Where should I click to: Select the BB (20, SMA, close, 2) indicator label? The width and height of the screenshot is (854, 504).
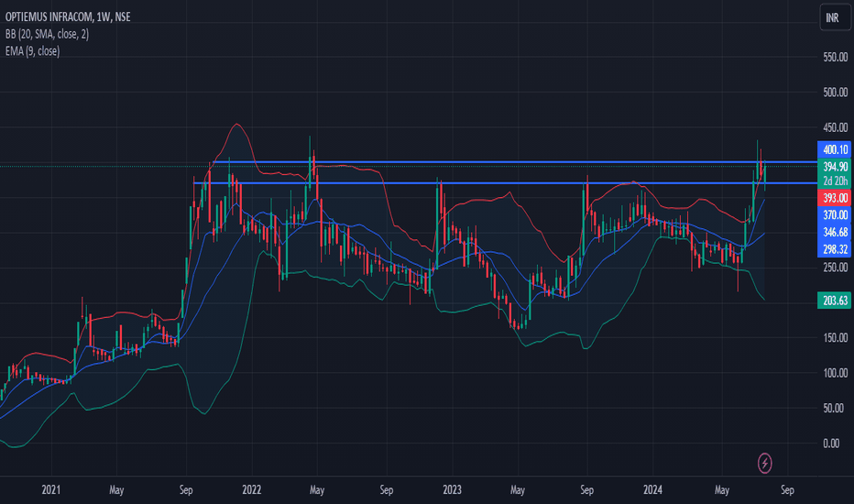tap(47, 34)
